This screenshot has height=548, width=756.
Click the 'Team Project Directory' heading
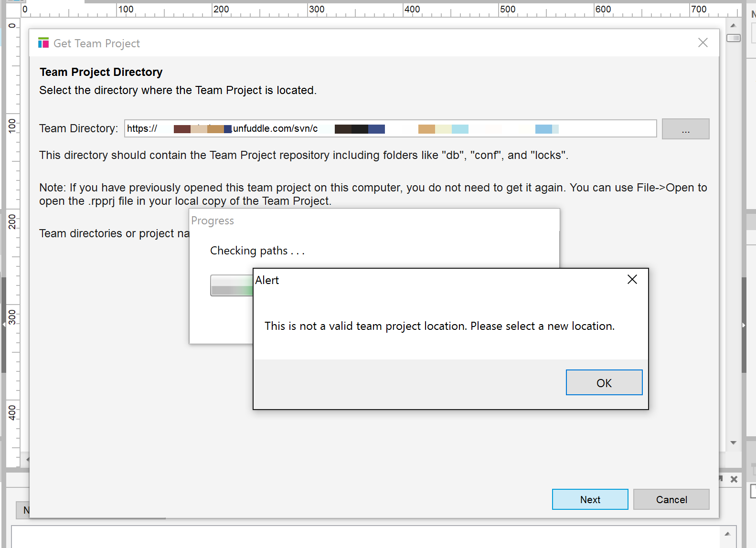tap(101, 72)
